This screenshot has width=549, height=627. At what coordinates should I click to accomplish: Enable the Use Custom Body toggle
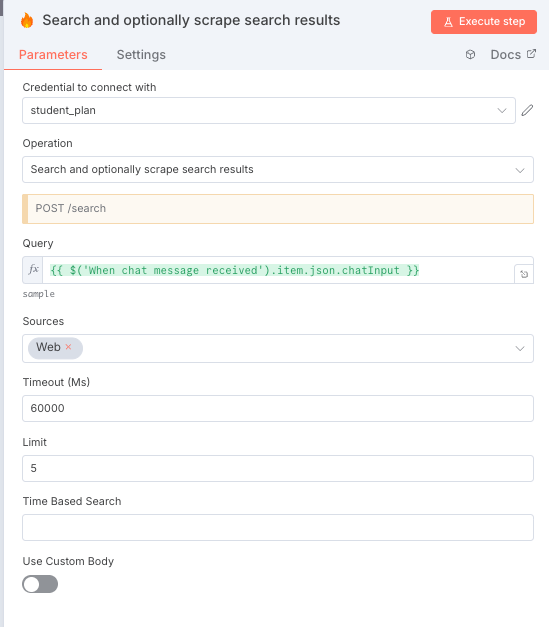pyautogui.click(x=40, y=584)
